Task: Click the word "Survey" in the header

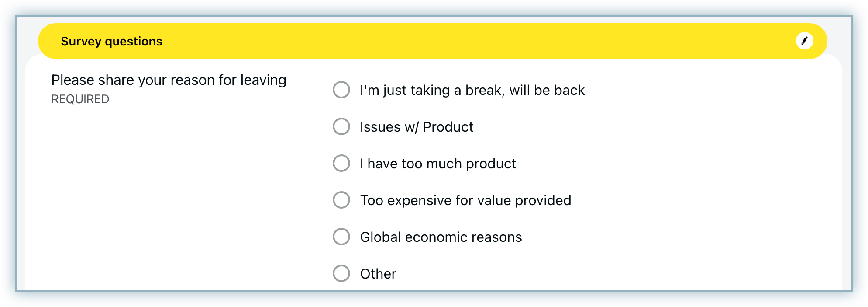Action: [81, 41]
